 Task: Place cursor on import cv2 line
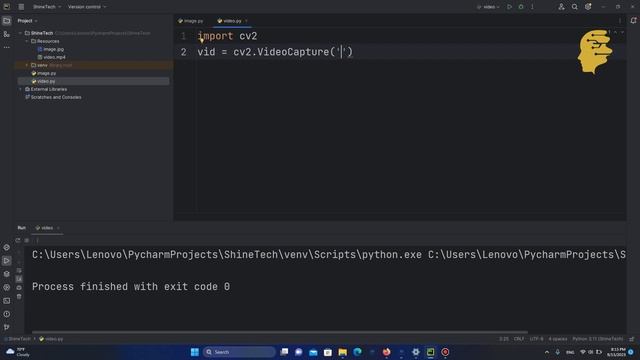pyautogui.click(x=227, y=36)
